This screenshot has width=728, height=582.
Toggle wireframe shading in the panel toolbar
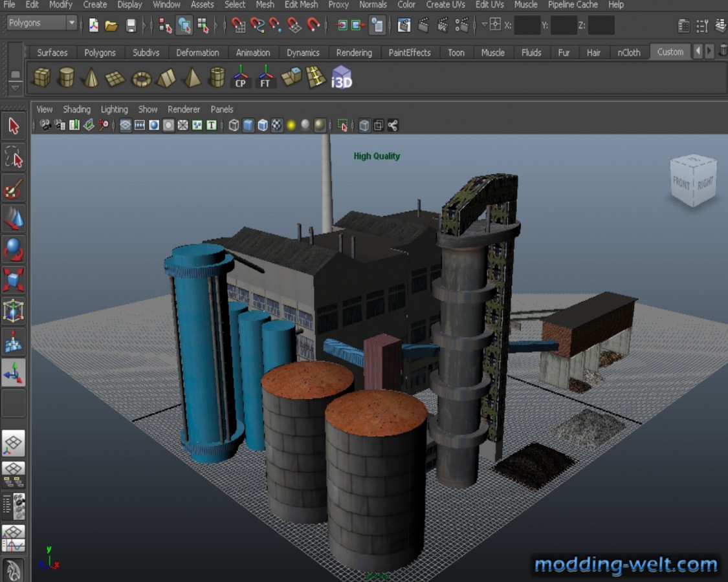click(x=234, y=125)
